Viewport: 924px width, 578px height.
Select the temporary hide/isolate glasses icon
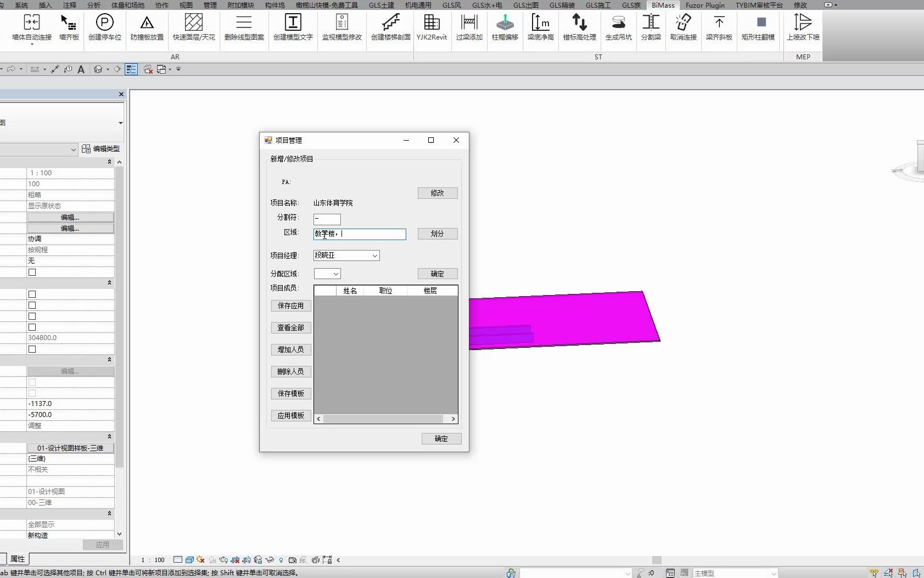[x=270, y=560]
